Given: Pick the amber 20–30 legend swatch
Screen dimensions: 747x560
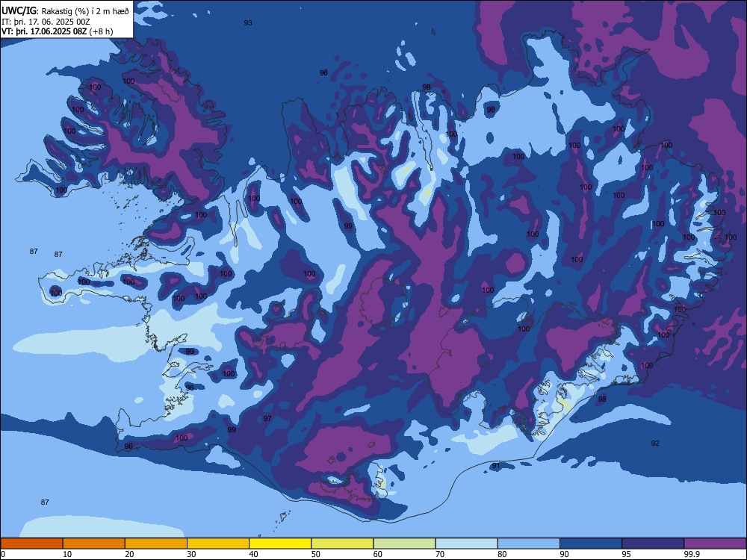Looking at the screenshot, I should click(x=156, y=544).
